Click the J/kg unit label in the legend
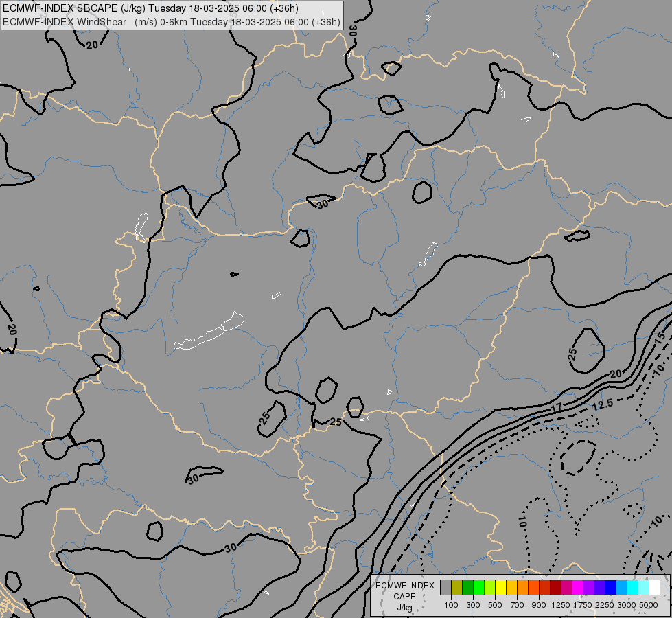The height and width of the screenshot is (618, 672). tap(404, 608)
